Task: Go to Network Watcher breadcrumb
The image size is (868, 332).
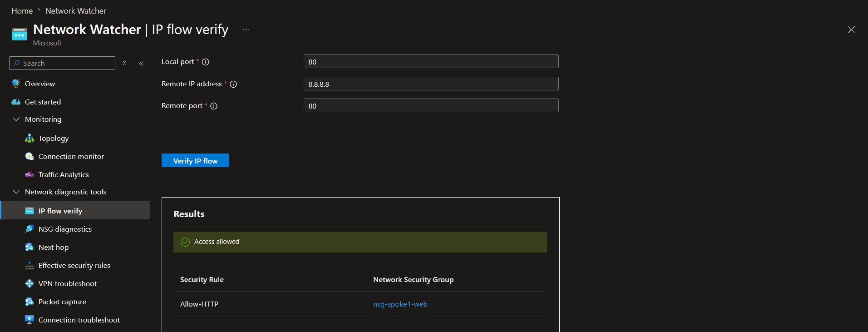Action: coord(75,10)
